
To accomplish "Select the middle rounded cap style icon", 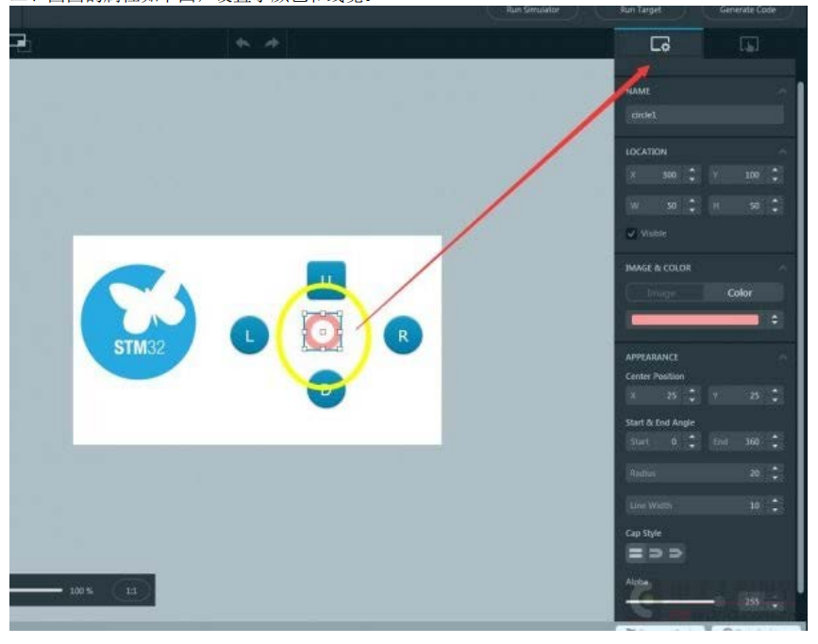I will click(655, 553).
